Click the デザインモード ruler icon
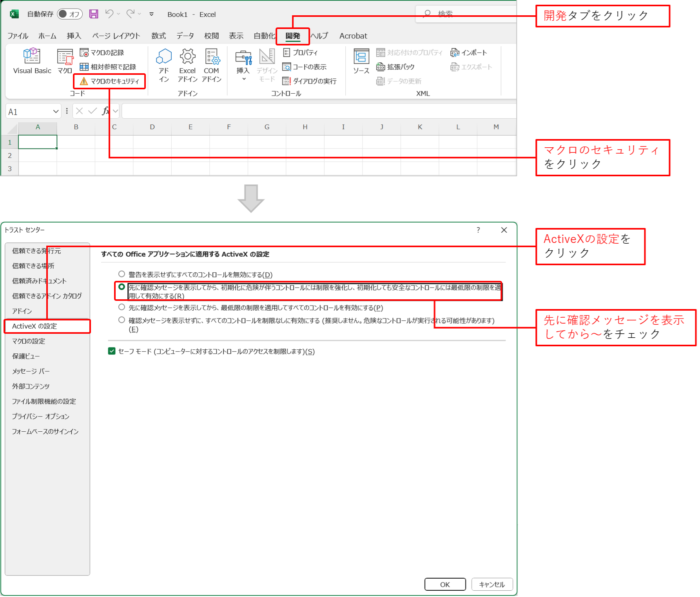 [267, 56]
